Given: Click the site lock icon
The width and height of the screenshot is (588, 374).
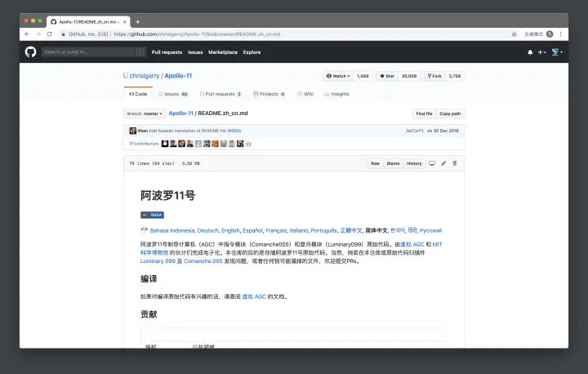Looking at the screenshot, I should tap(63, 34).
